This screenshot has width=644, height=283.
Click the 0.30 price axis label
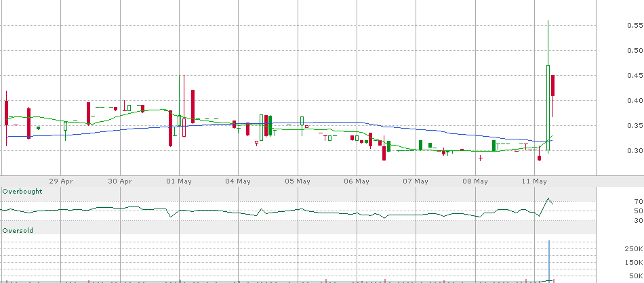coord(635,150)
